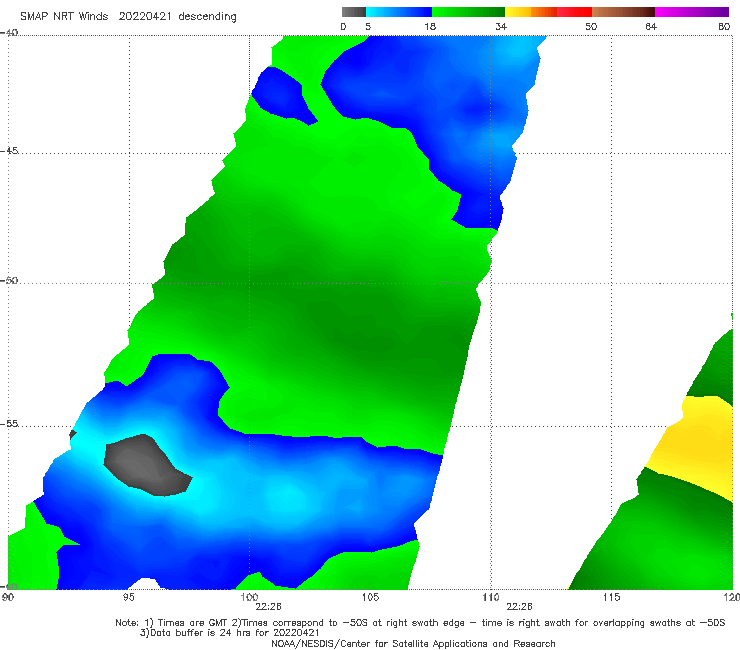
Task: Click latitude axis label '-50'
Action: (x=9, y=281)
